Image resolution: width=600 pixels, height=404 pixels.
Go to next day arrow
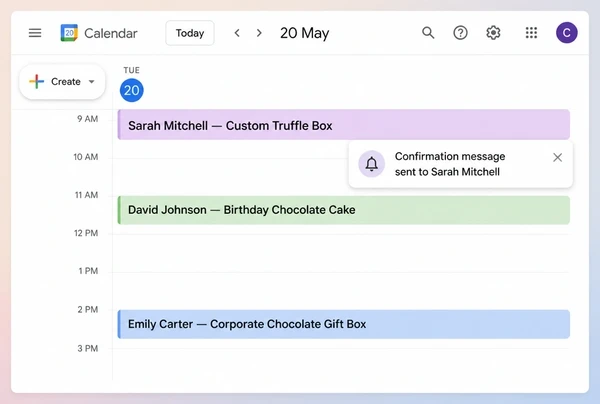click(259, 33)
